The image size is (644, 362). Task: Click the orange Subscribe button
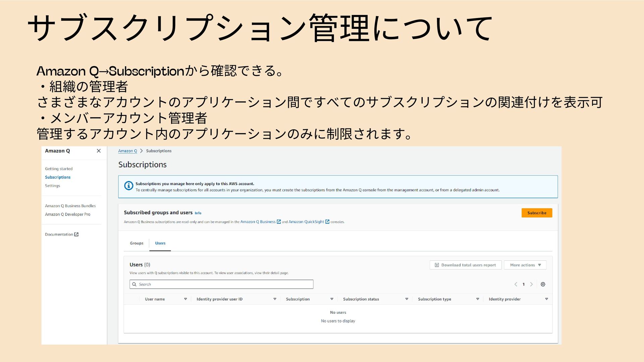pos(537,213)
